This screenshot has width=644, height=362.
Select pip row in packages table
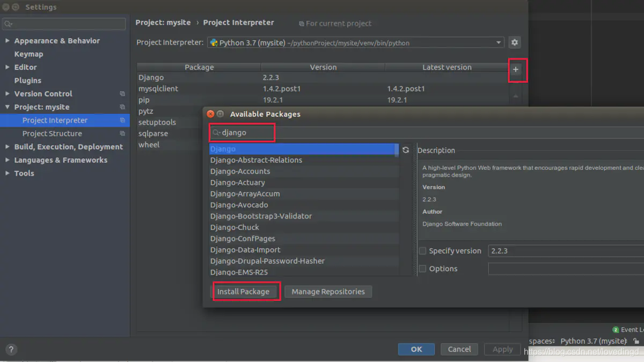coord(322,100)
